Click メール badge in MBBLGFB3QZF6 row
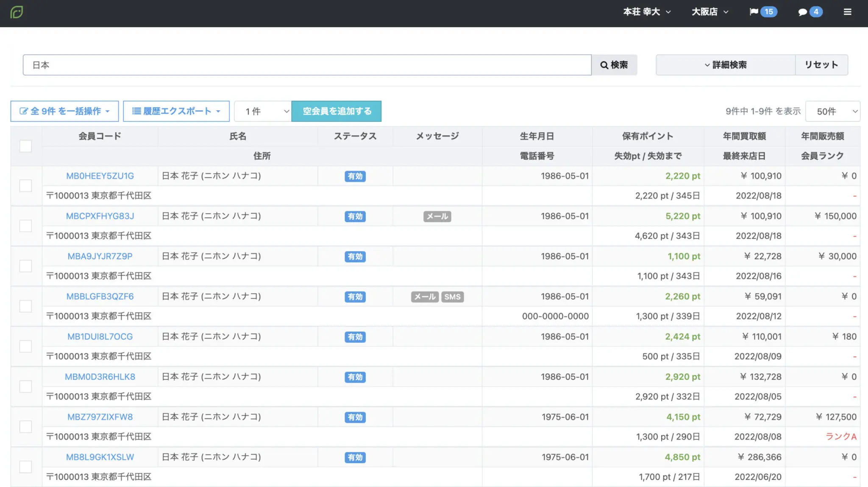Viewport: 868px width, 487px height. pyautogui.click(x=425, y=297)
